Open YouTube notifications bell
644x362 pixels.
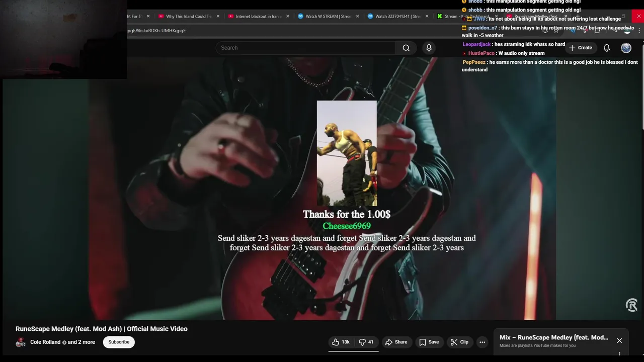[607, 48]
